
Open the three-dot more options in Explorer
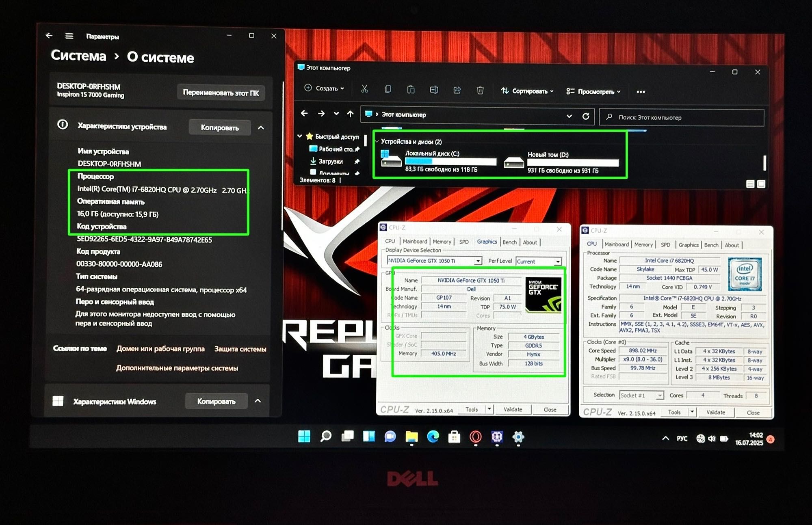pos(641,92)
